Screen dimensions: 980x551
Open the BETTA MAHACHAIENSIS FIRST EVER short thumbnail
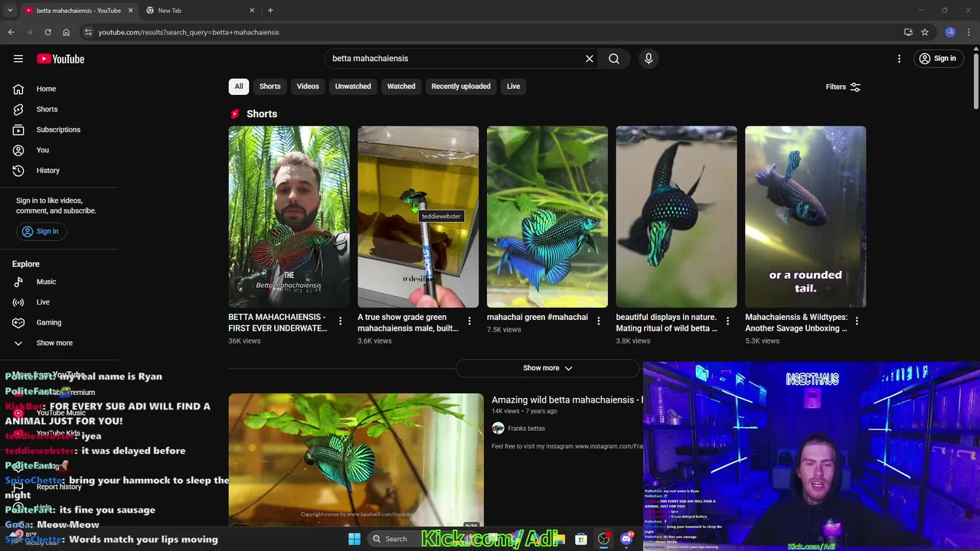pyautogui.click(x=289, y=217)
